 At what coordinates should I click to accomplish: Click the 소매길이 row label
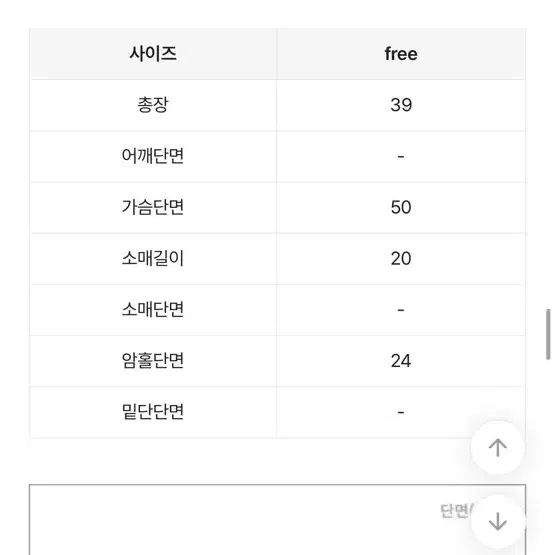click(153, 258)
